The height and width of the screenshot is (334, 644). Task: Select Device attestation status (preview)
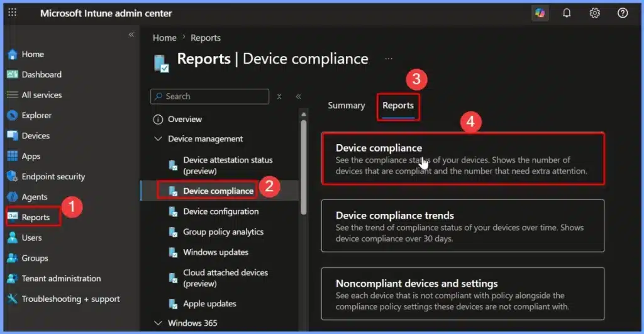228,165
